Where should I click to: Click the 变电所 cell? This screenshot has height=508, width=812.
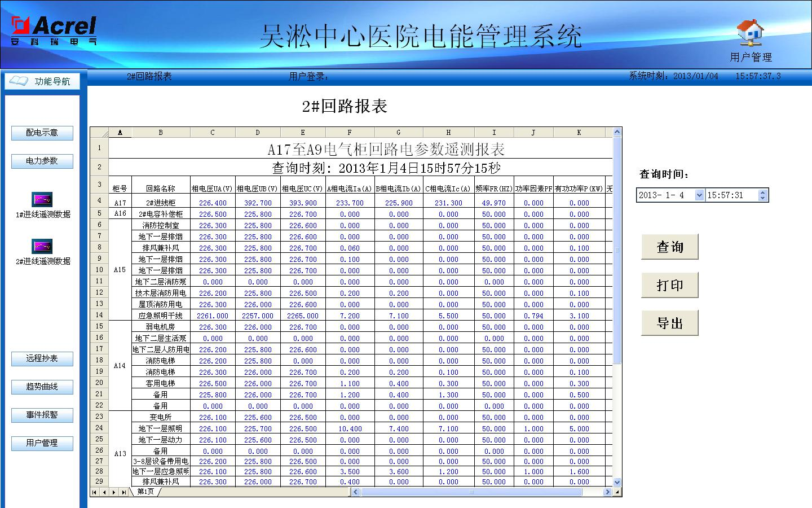[x=161, y=417]
